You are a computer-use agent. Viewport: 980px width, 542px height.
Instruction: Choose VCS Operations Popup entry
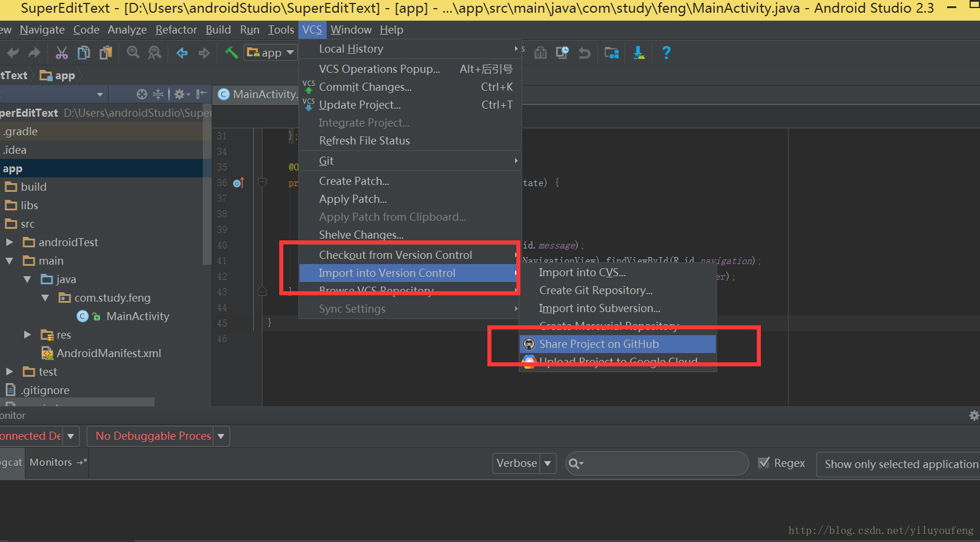(x=410, y=69)
